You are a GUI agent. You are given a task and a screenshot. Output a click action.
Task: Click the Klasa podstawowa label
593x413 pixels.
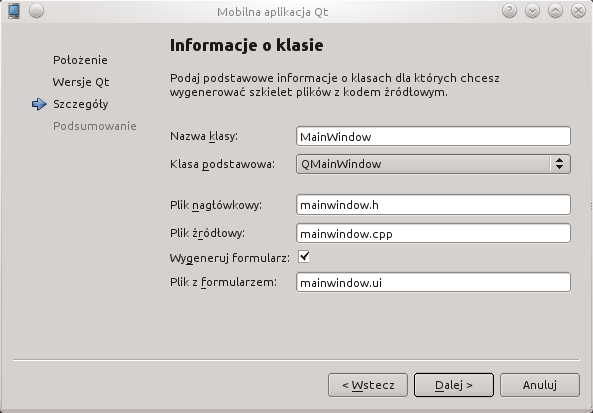click(222, 164)
